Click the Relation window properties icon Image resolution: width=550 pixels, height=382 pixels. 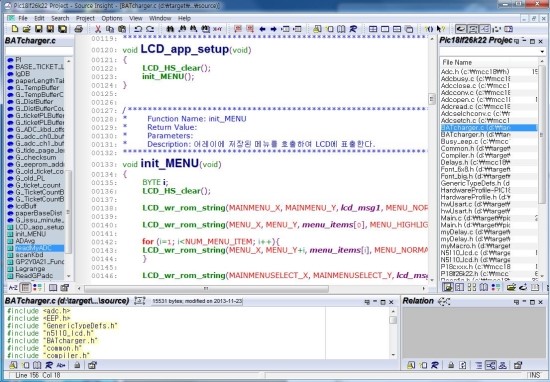pyautogui.click(x=518, y=366)
